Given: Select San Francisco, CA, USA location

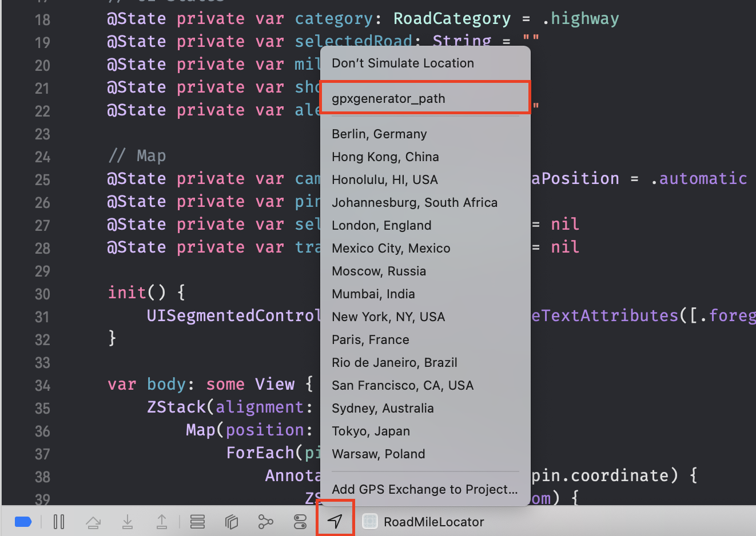Looking at the screenshot, I should coord(402,386).
